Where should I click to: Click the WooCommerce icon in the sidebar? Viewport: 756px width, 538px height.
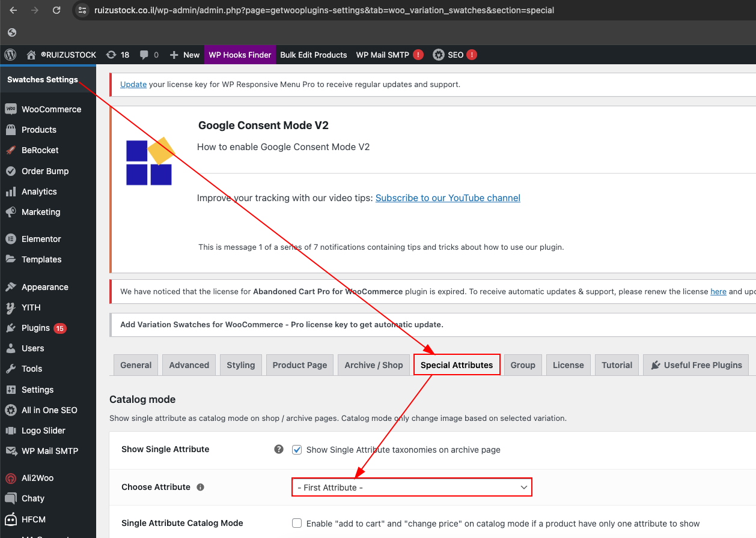10,109
